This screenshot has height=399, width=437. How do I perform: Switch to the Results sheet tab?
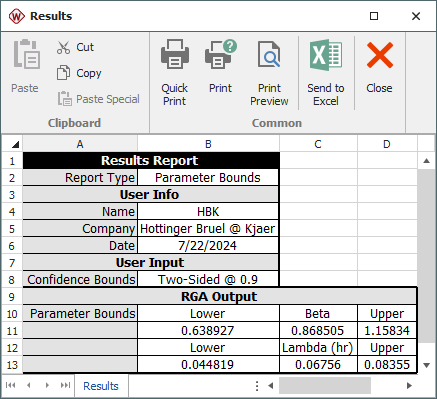click(x=101, y=386)
